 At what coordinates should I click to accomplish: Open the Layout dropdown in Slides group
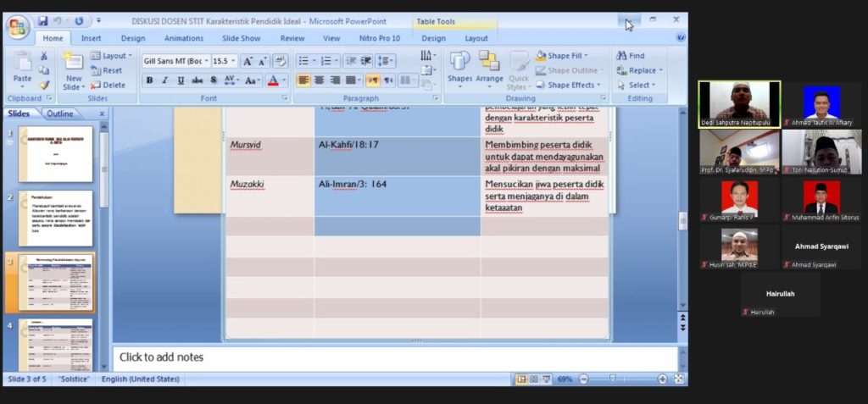tap(112, 56)
